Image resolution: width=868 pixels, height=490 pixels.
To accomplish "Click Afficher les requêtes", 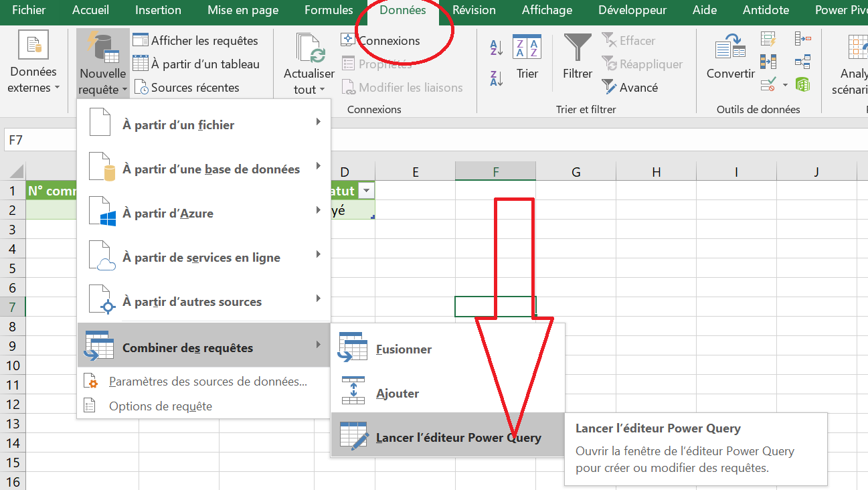I will pyautogui.click(x=195, y=41).
